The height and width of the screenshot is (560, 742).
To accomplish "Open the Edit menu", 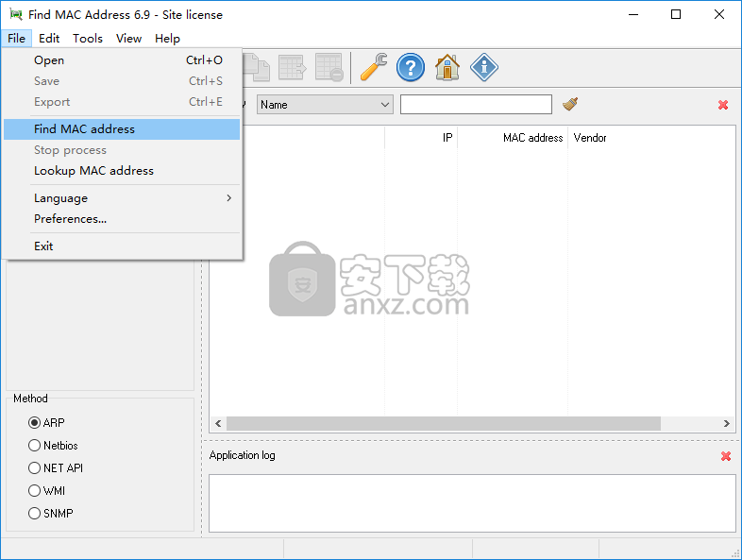I will (x=49, y=39).
